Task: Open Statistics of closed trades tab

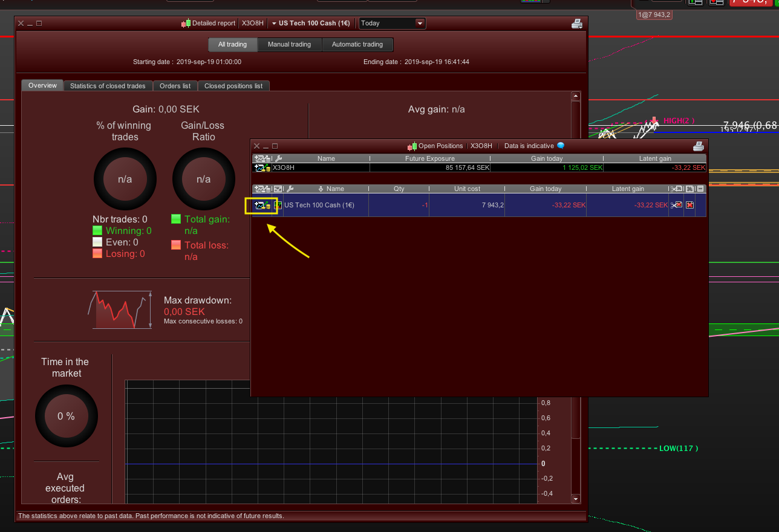Action: (108, 86)
